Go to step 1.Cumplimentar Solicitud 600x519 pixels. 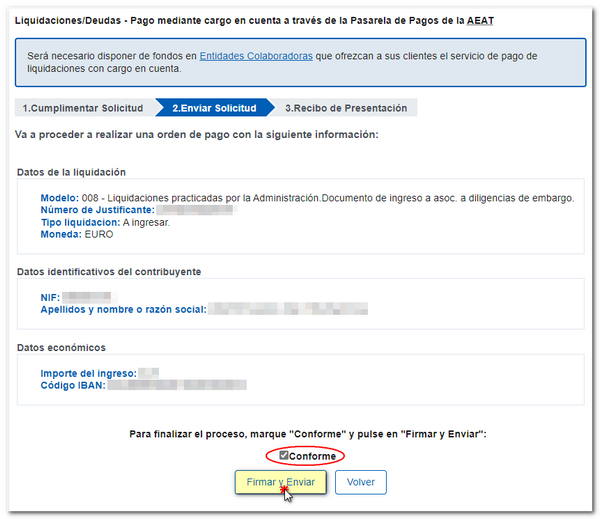point(83,108)
